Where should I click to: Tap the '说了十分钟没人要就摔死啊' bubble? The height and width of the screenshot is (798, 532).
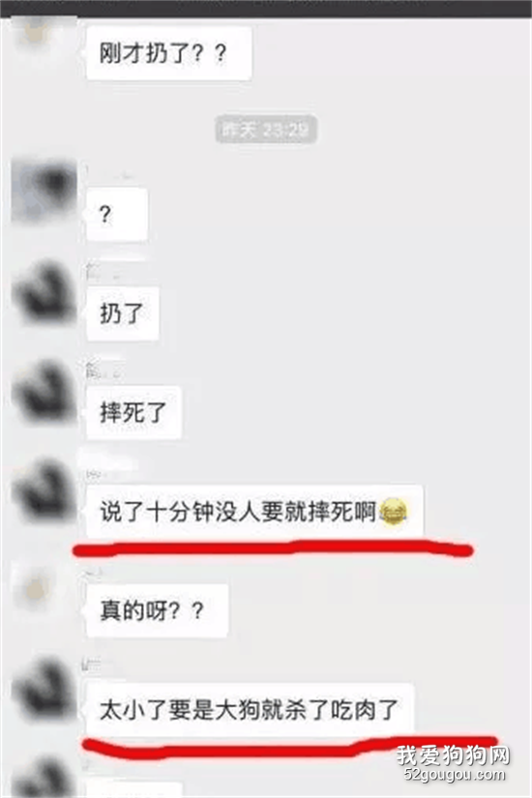[x=254, y=512]
